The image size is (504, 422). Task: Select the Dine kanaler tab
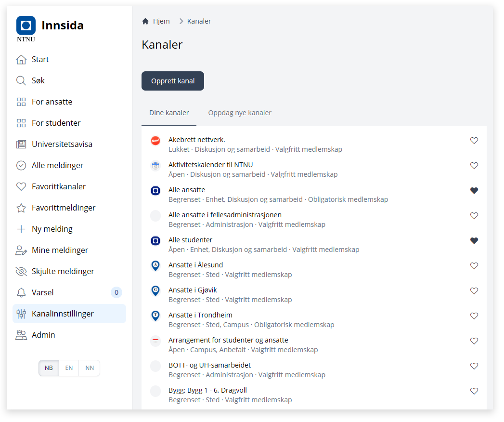point(169,113)
